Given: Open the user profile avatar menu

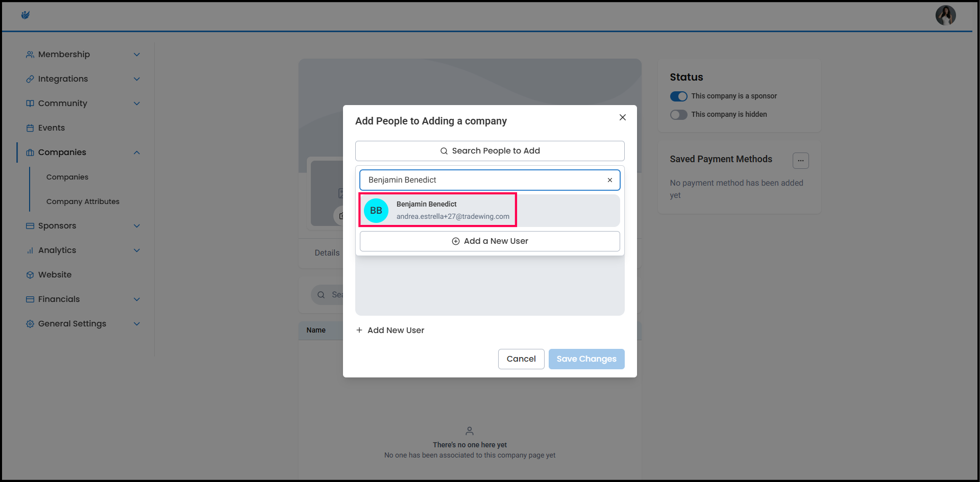Looking at the screenshot, I should coord(945,15).
